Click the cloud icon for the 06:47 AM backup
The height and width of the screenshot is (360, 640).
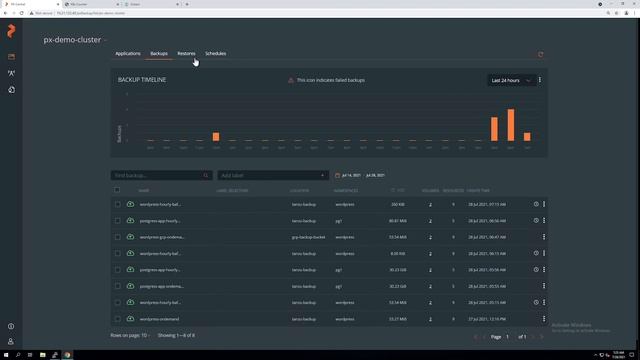(130, 237)
